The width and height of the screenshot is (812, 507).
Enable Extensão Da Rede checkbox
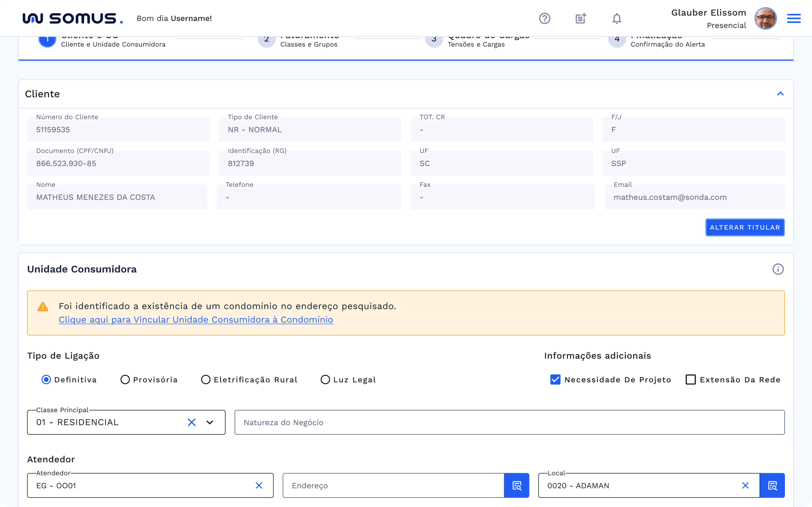690,380
